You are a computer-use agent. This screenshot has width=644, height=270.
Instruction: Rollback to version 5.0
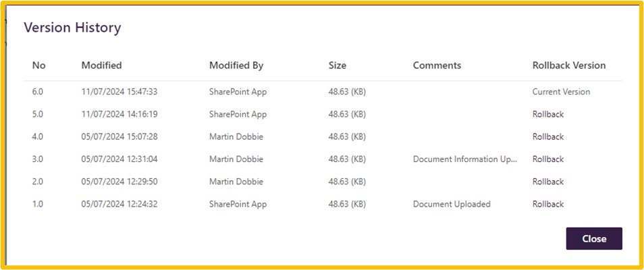coord(547,114)
